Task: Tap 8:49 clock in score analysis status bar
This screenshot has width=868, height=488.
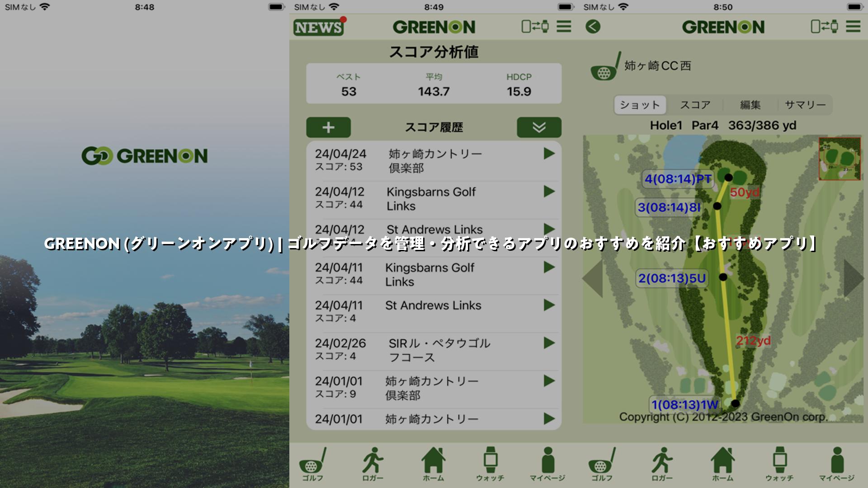Action: (x=434, y=7)
